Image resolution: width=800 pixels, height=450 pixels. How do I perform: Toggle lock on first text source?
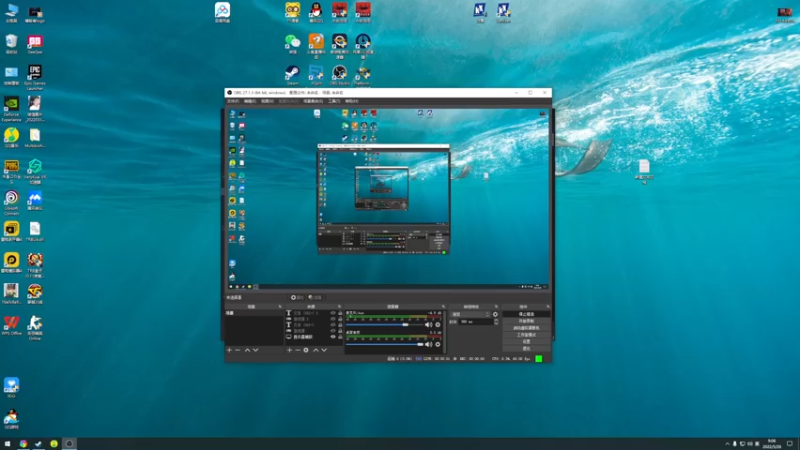click(340, 313)
